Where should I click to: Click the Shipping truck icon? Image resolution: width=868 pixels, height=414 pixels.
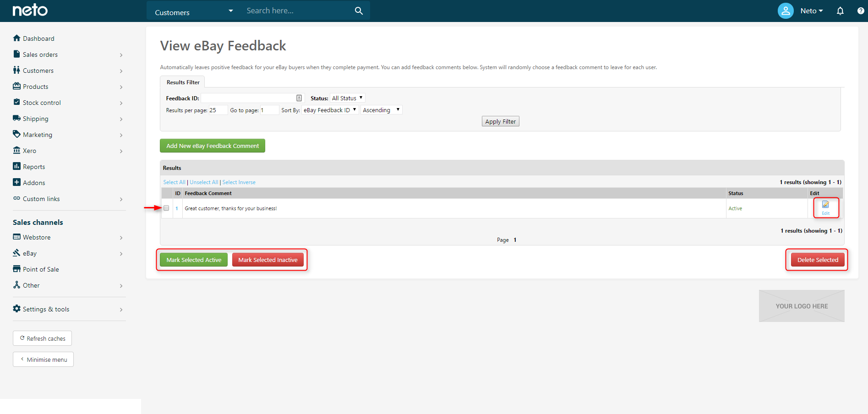pyautogui.click(x=17, y=118)
